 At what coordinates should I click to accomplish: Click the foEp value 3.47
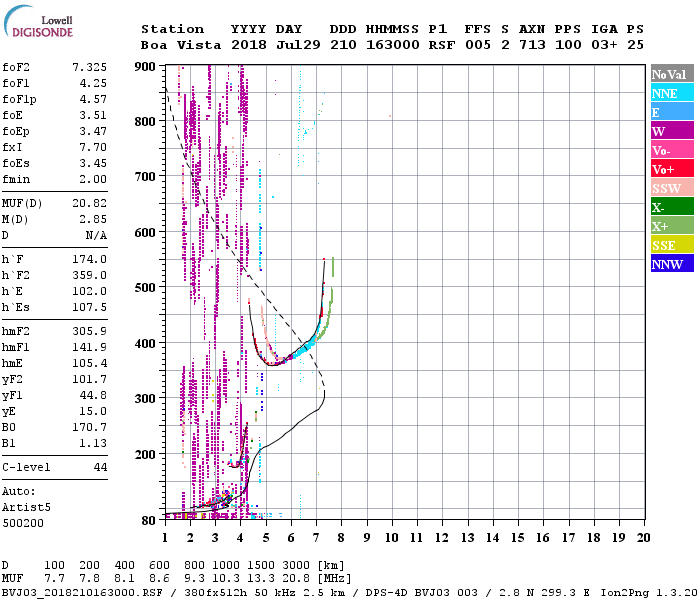coord(93,131)
